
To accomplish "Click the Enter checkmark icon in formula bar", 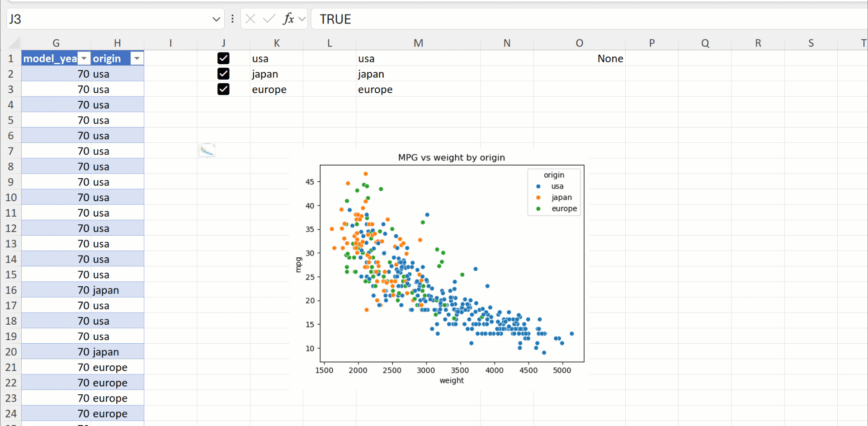I will [269, 19].
